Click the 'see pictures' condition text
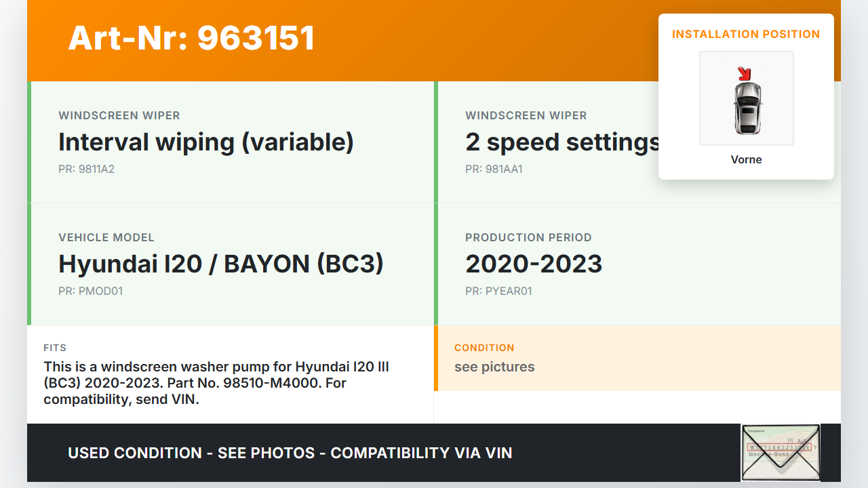Image resolution: width=868 pixels, height=488 pixels. pos(494,367)
